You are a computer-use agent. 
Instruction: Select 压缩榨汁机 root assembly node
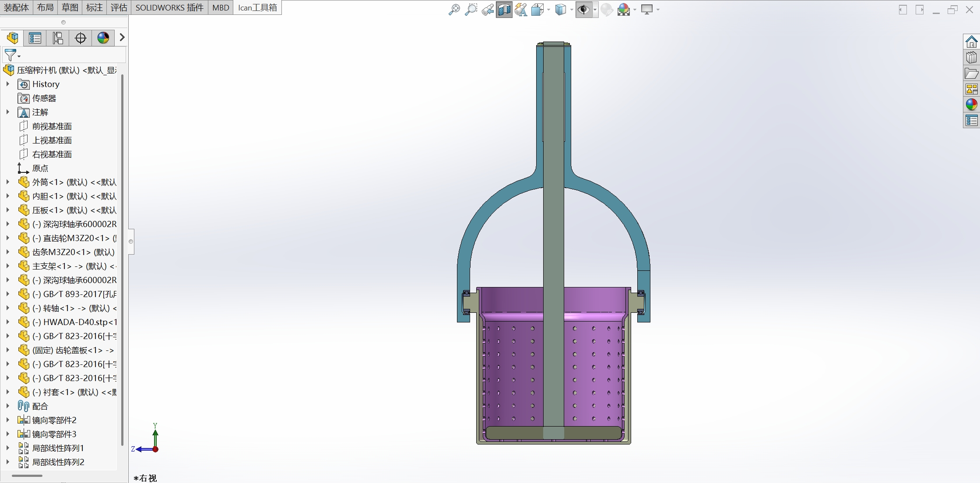point(60,70)
